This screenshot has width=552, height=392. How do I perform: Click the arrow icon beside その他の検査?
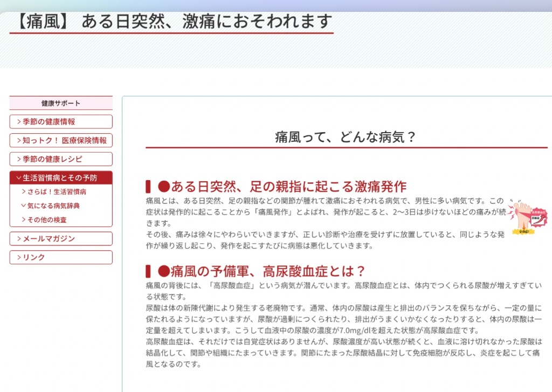tap(24, 220)
